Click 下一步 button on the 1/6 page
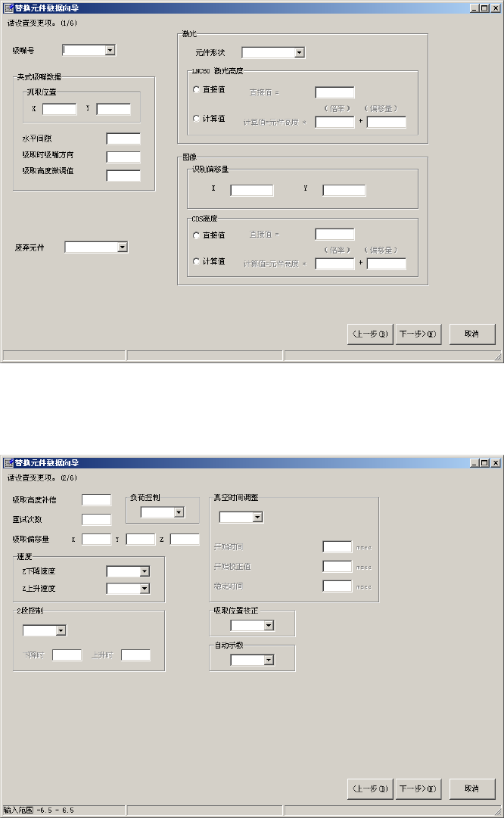Viewport: 504px width, 818px height. click(418, 334)
